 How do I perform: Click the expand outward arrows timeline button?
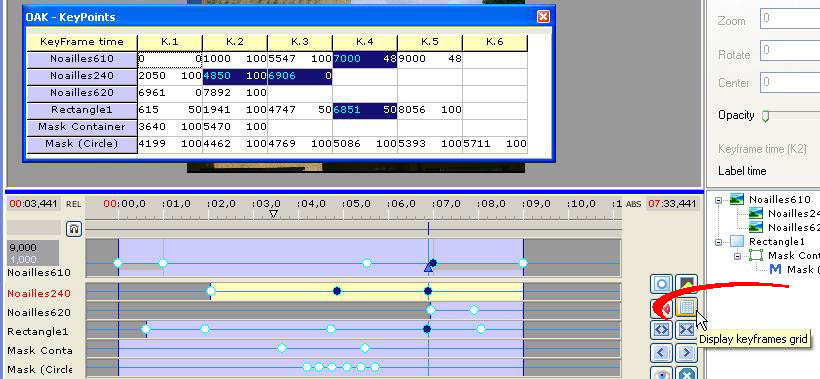point(662,330)
